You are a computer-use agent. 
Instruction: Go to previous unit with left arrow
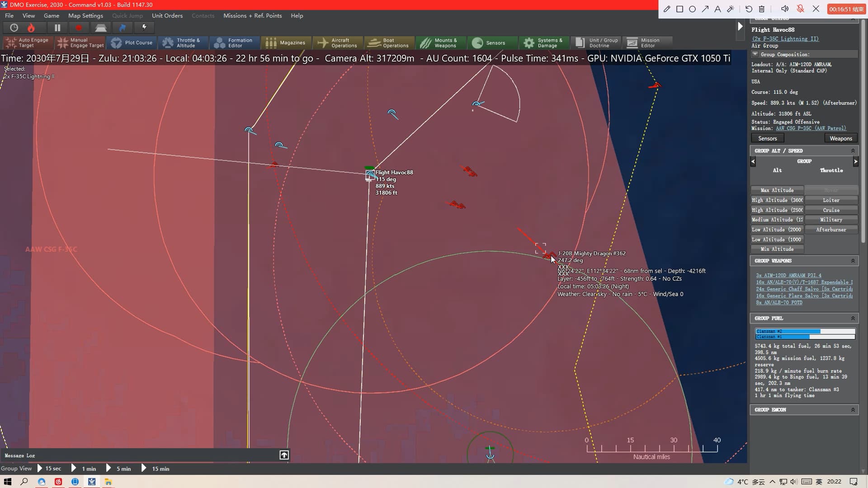[x=753, y=161]
